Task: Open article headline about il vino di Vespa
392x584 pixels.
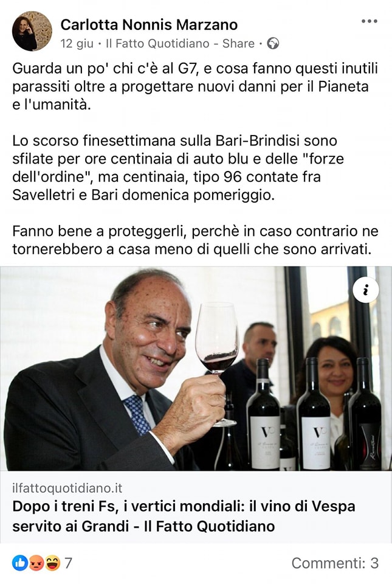Action: point(184,516)
